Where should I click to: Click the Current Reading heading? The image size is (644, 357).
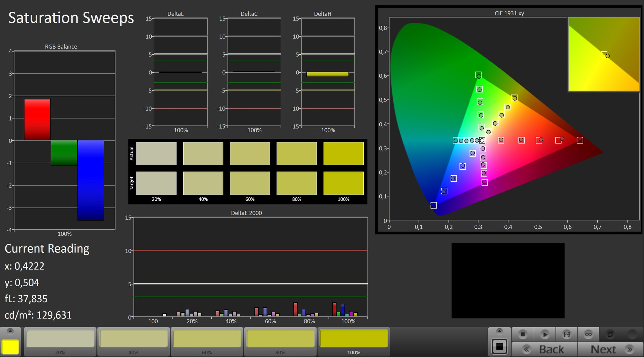click(x=47, y=249)
